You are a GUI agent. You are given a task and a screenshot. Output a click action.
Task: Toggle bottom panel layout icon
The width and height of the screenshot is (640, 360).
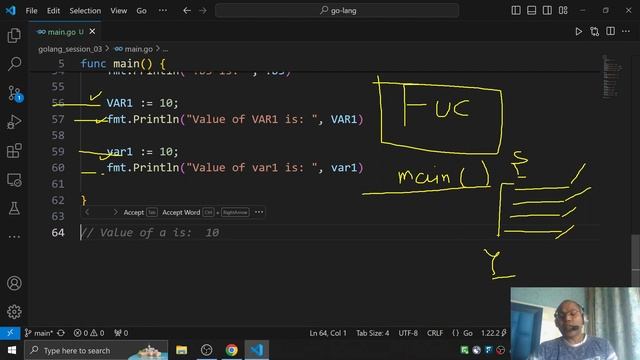click(x=531, y=11)
